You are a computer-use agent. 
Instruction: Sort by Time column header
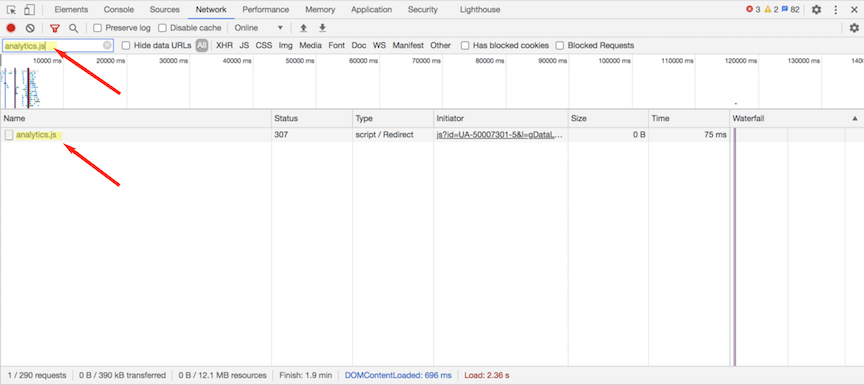coord(689,118)
